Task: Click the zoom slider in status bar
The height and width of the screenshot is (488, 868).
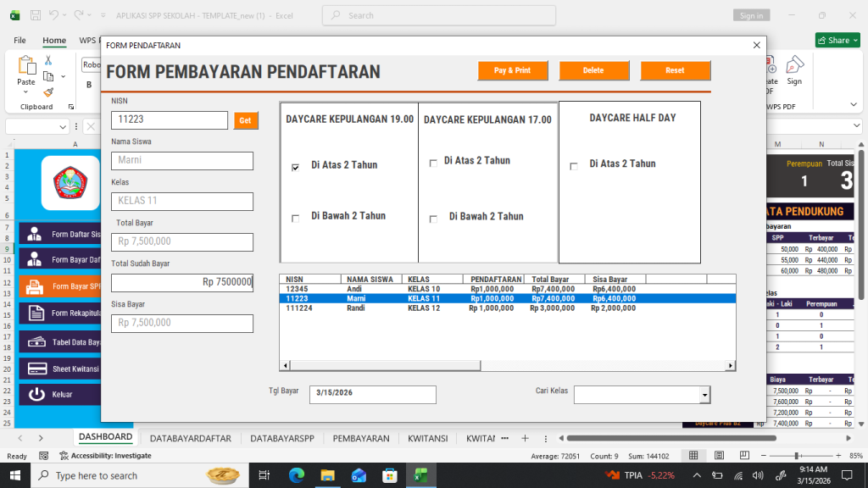Action: [797, 456]
